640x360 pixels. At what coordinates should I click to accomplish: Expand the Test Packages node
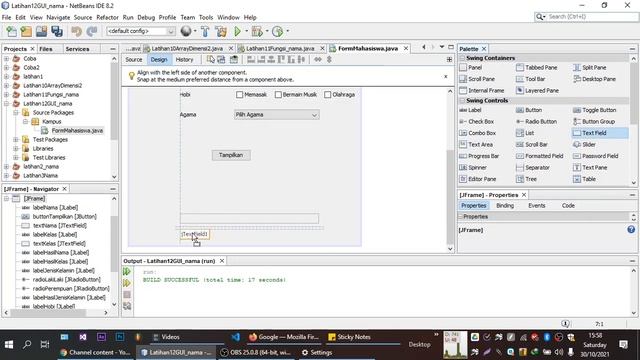(16, 140)
